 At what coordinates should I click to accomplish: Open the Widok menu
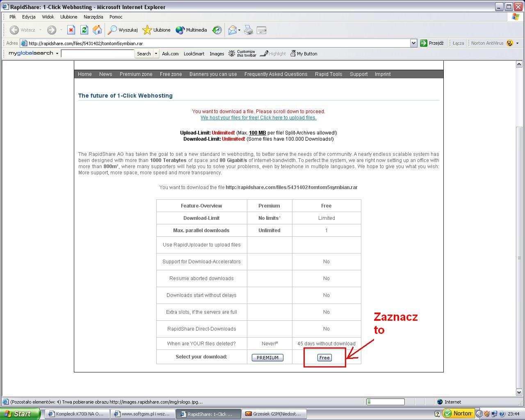pyautogui.click(x=48, y=17)
